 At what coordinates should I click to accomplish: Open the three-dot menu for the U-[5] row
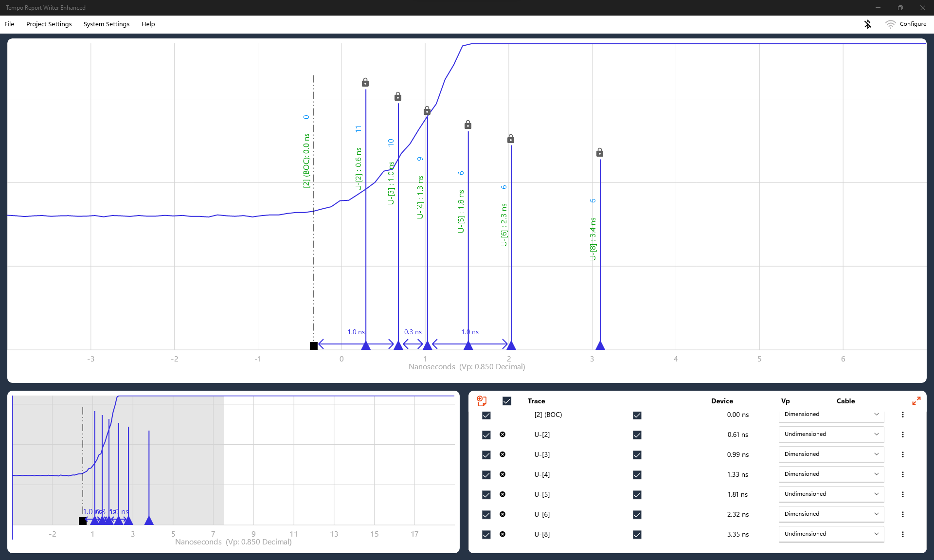[903, 494]
